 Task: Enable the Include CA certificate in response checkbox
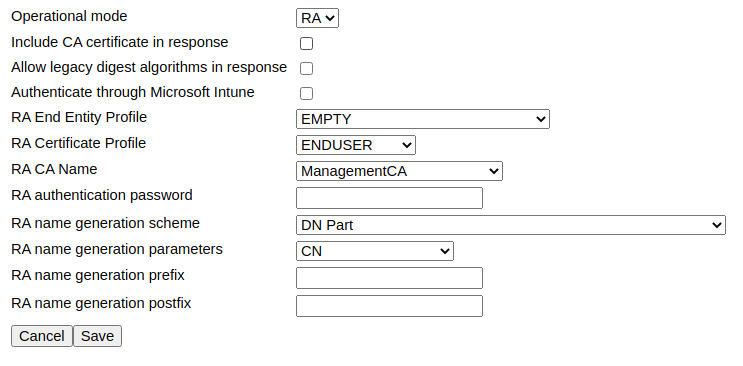click(307, 44)
